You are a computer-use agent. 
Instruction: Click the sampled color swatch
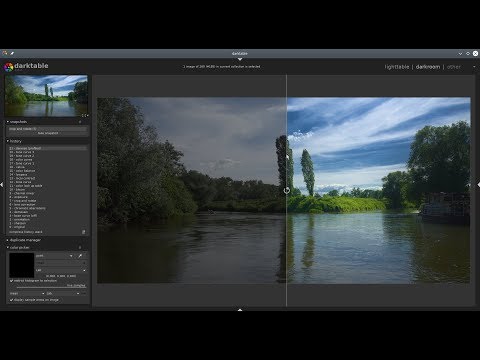[22, 265]
